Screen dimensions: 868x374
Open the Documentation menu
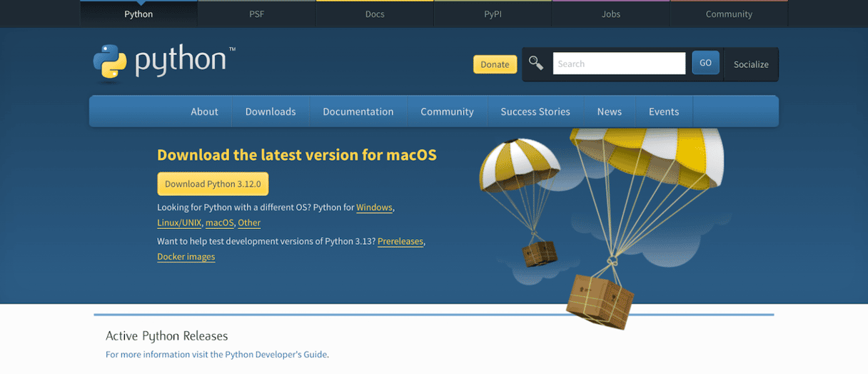click(x=358, y=112)
